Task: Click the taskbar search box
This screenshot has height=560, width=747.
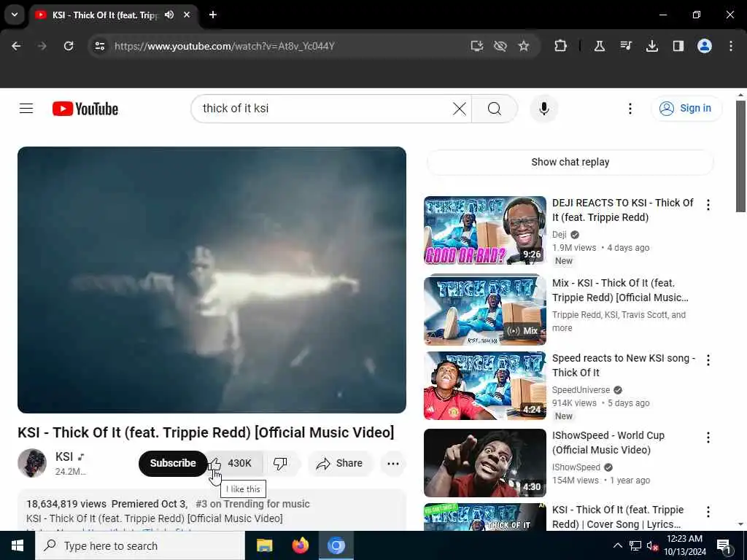Action: (x=140, y=545)
